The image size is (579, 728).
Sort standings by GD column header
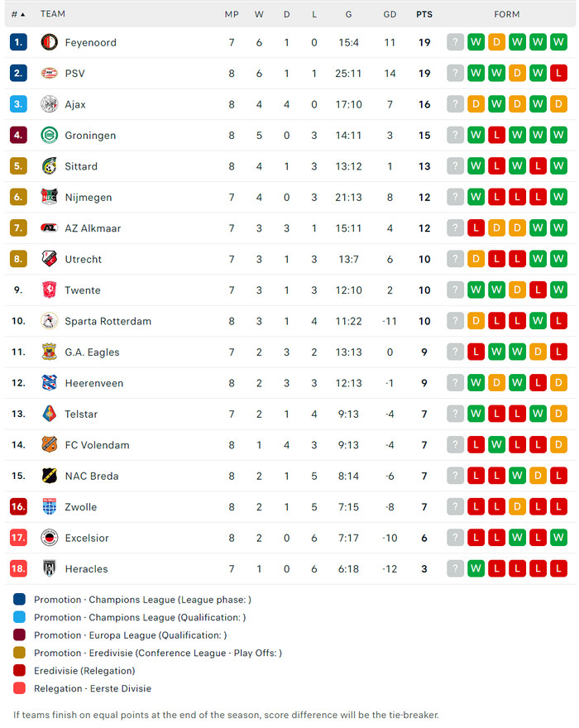click(x=390, y=14)
